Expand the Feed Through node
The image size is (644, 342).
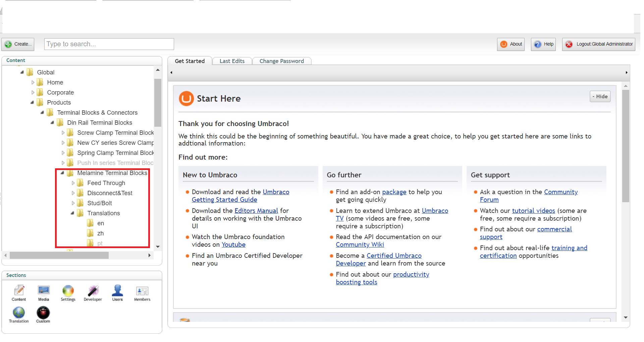click(73, 183)
